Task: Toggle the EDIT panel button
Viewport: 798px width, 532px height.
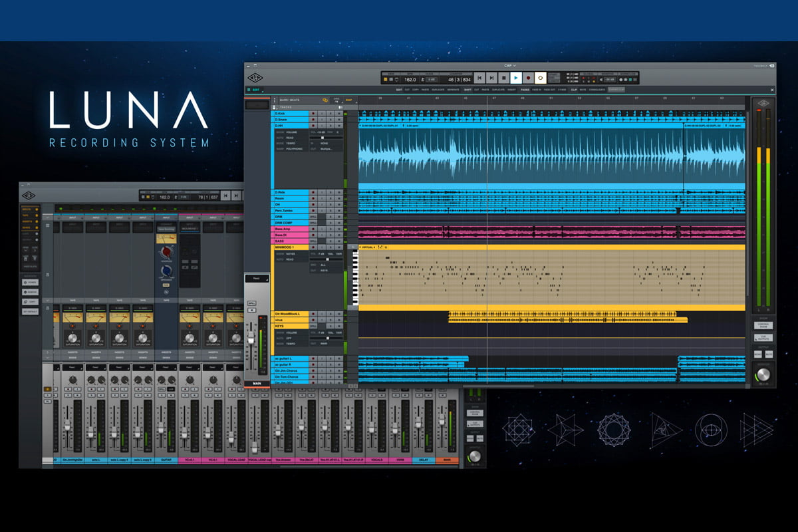Action: (255, 90)
